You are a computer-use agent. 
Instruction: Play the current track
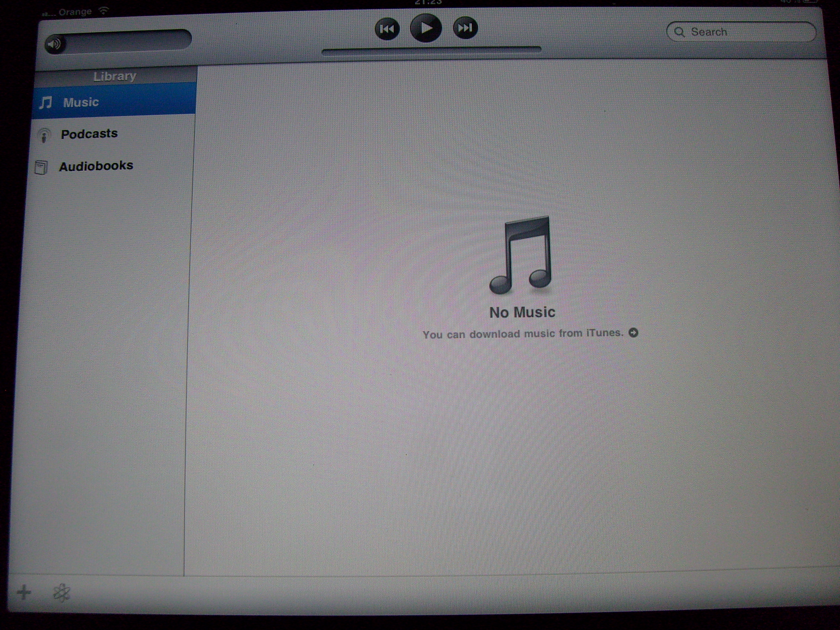tap(426, 28)
